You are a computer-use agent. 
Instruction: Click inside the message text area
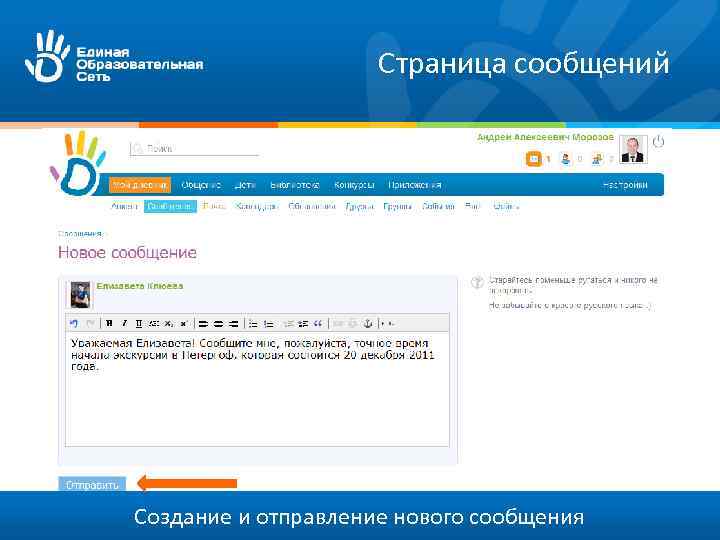point(257,389)
